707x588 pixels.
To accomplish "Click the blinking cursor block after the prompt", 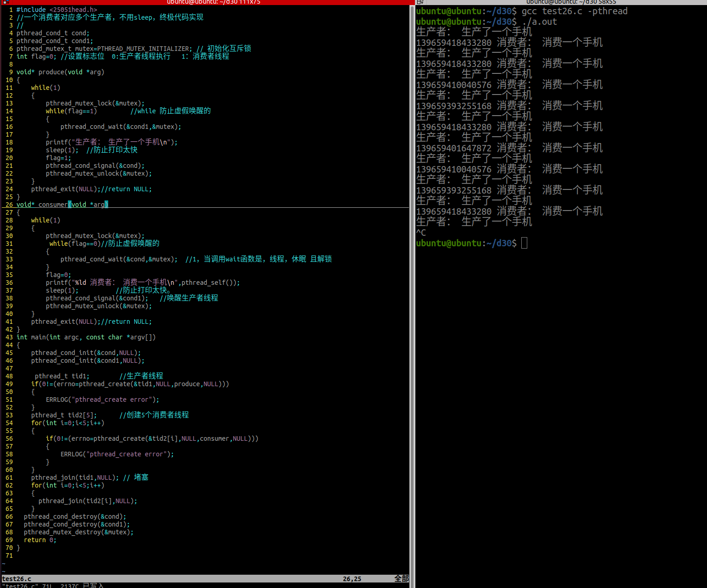I will (524, 243).
